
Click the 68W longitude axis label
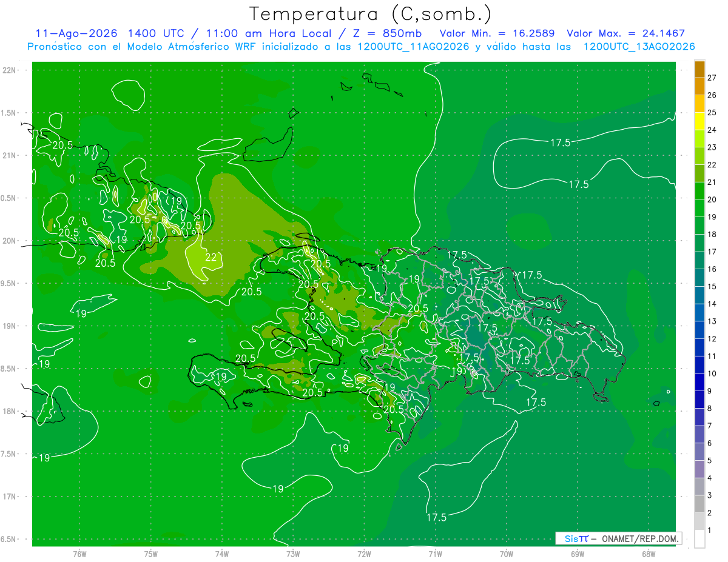[x=648, y=554]
